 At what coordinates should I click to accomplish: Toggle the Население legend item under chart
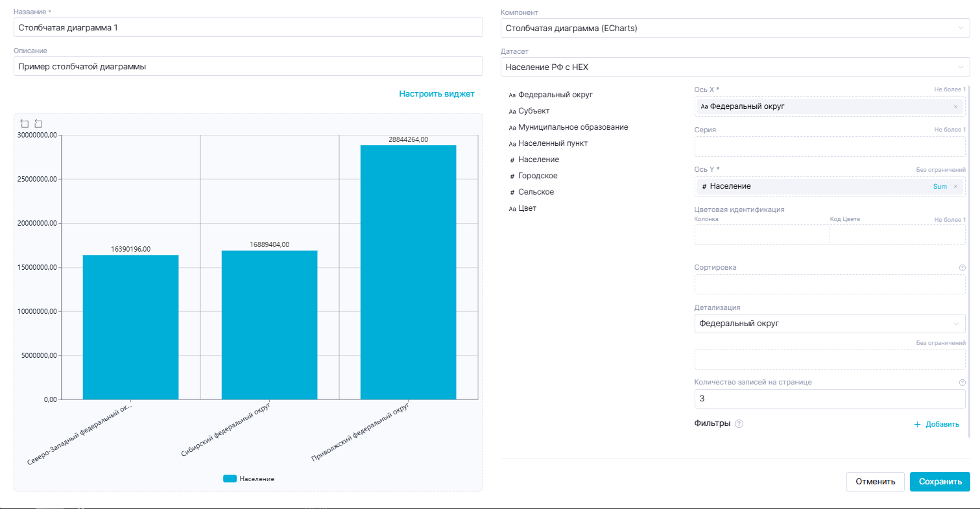click(249, 479)
